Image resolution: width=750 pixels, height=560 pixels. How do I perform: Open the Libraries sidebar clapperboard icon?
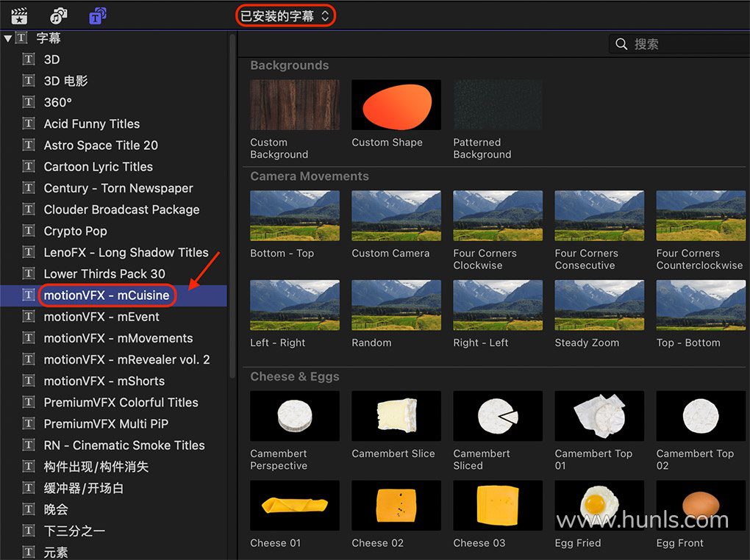tap(19, 15)
